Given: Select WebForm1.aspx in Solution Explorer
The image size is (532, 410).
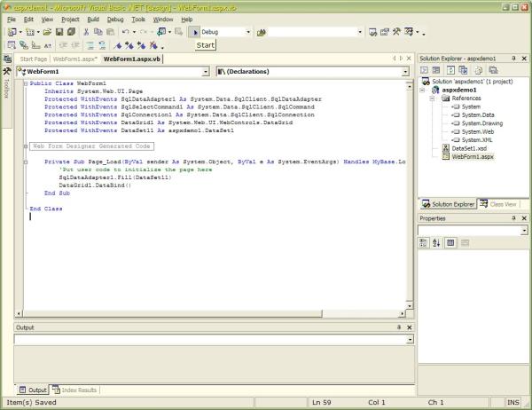Looking at the screenshot, I should point(473,156).
